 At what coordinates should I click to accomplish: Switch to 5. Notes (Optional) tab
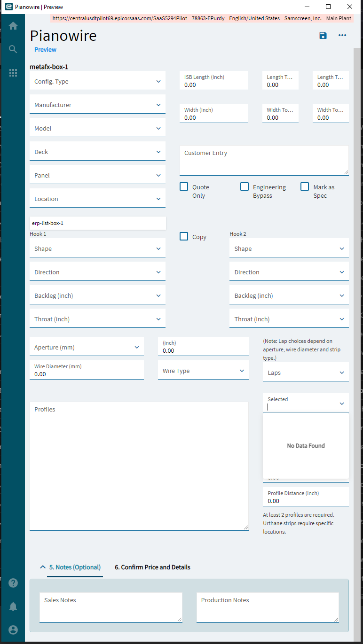76,567
